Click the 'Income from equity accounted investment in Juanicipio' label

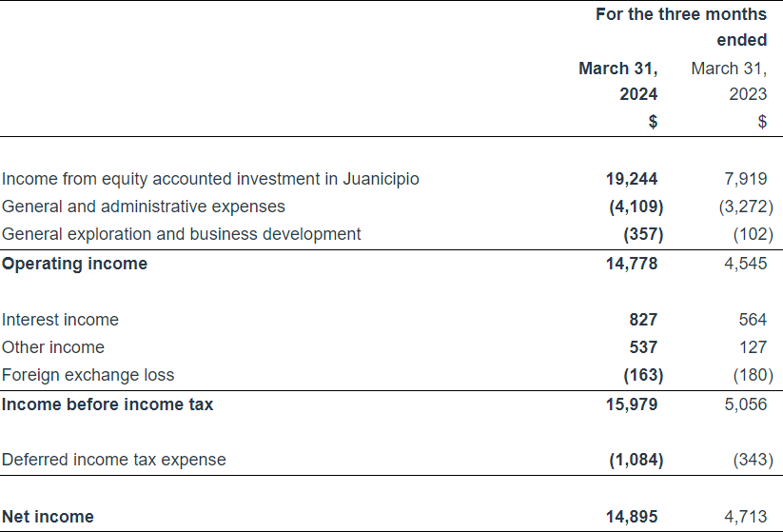(x=210, y=179)
